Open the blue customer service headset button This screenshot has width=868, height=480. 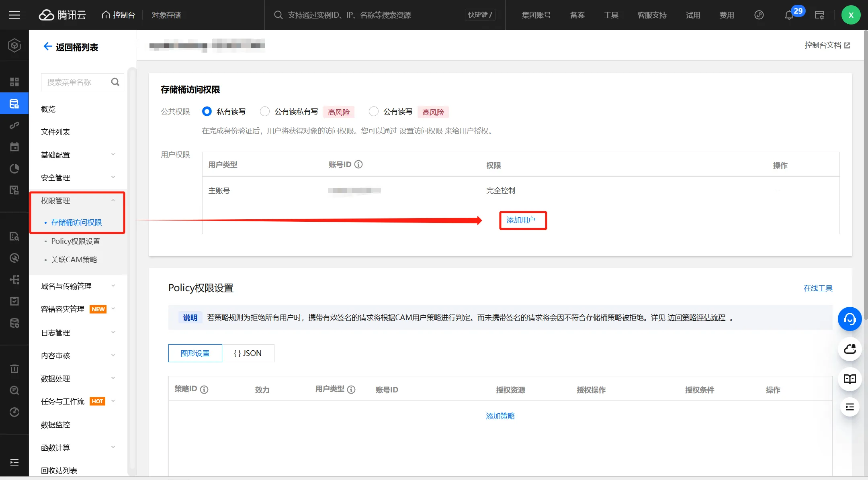(x=850, y=319)
